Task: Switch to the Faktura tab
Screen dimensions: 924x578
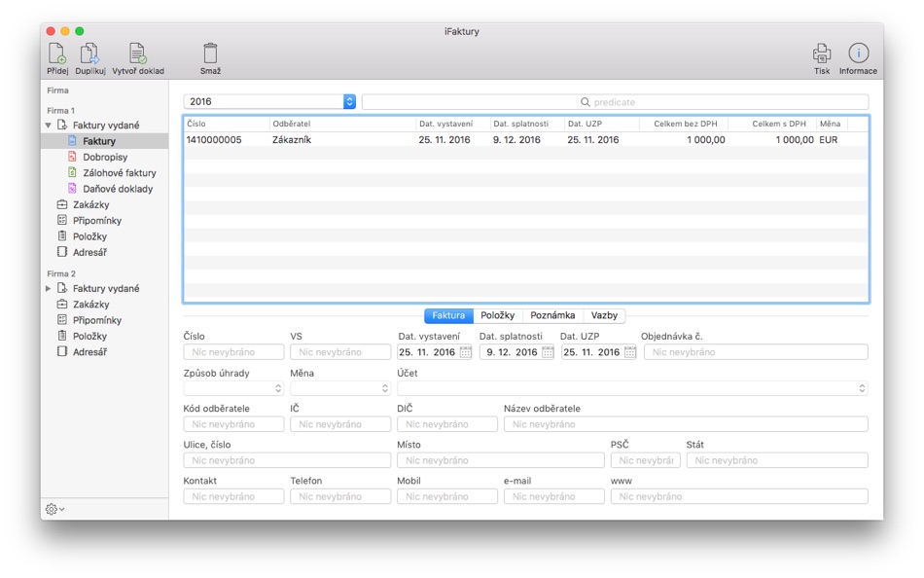Action: [x=448, y=315]
